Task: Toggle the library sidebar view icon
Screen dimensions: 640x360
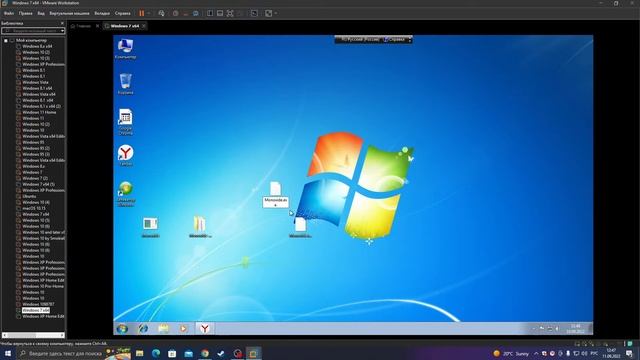Action: (x=210, y=13)
